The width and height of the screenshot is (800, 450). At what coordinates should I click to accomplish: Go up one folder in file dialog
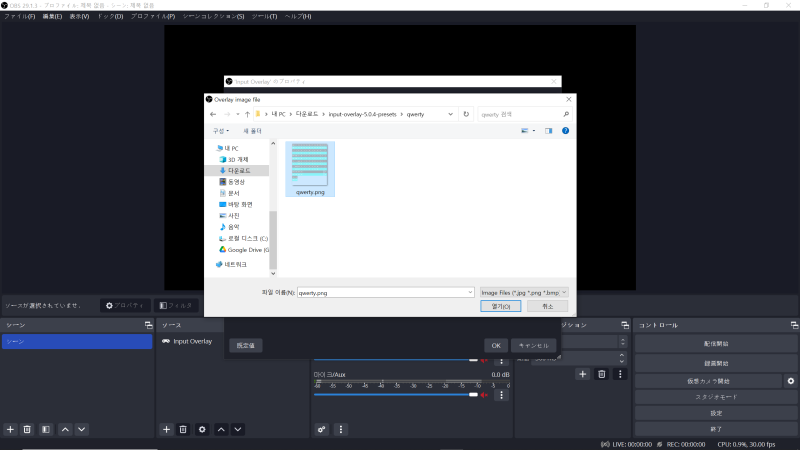tap(247, 114)
